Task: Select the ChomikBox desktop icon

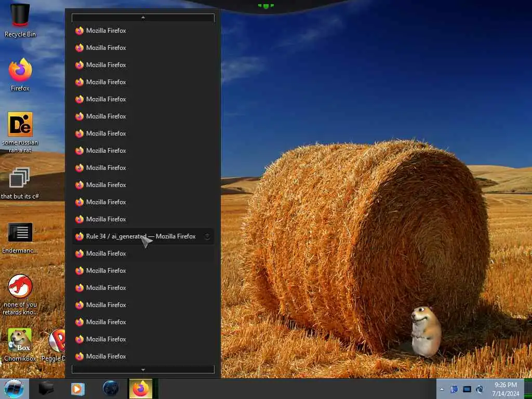Action: [20, 344]
